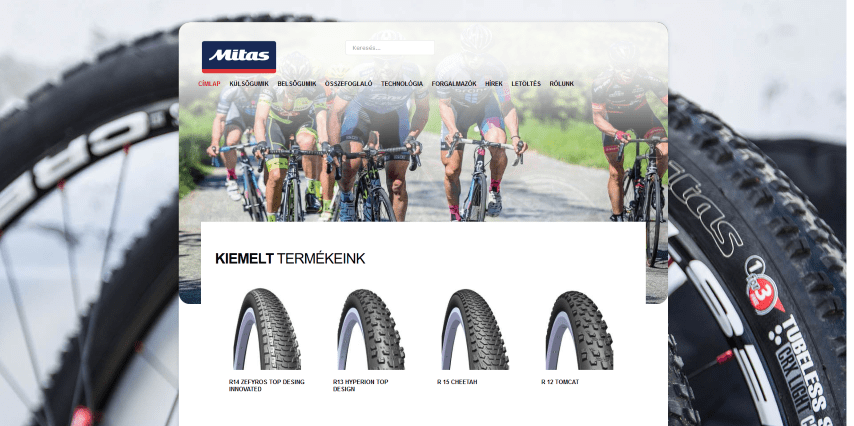Open the CÍMLAP menu item
The image size is (854, 426).
(x=209, y=84)
